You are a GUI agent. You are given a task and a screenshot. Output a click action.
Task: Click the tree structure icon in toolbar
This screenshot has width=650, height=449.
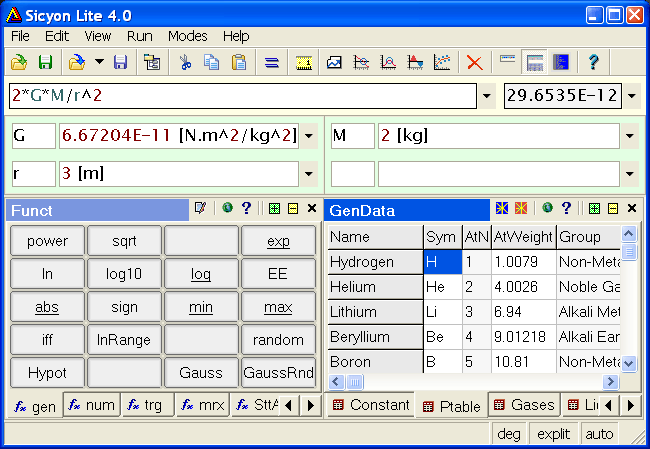coord(152,62)
